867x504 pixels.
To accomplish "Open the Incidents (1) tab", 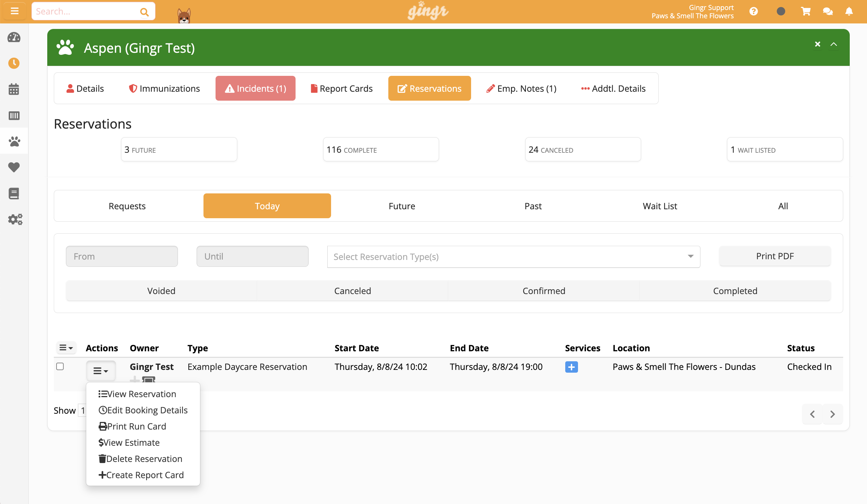I will pyautogui.click(x=256, y=89).
